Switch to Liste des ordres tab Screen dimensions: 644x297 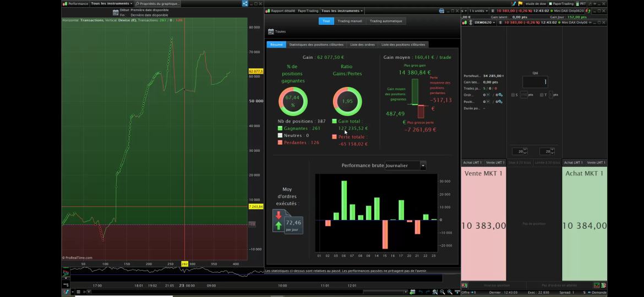coord(362,45)
